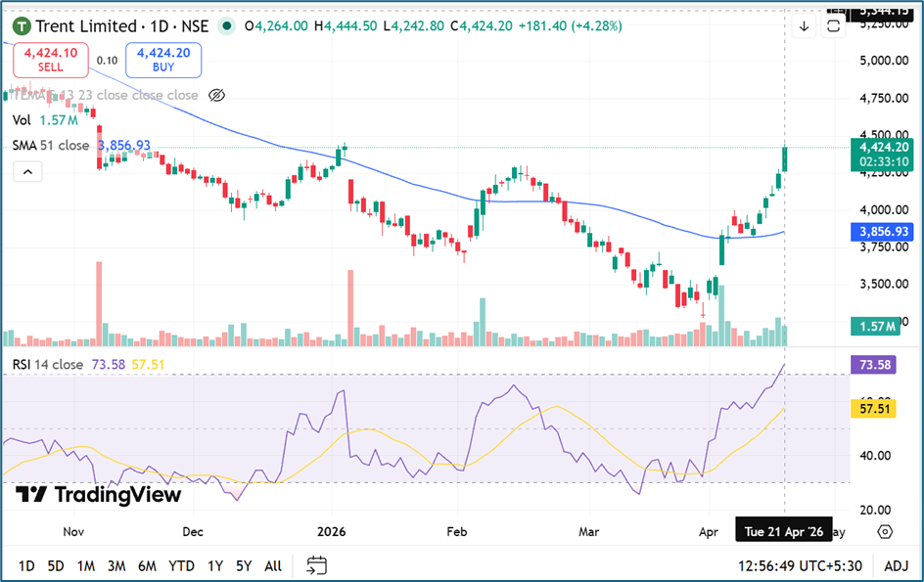Open the Go to date calendar icon
The height and width of the screenshot is (582, 924).
(316, 565)
